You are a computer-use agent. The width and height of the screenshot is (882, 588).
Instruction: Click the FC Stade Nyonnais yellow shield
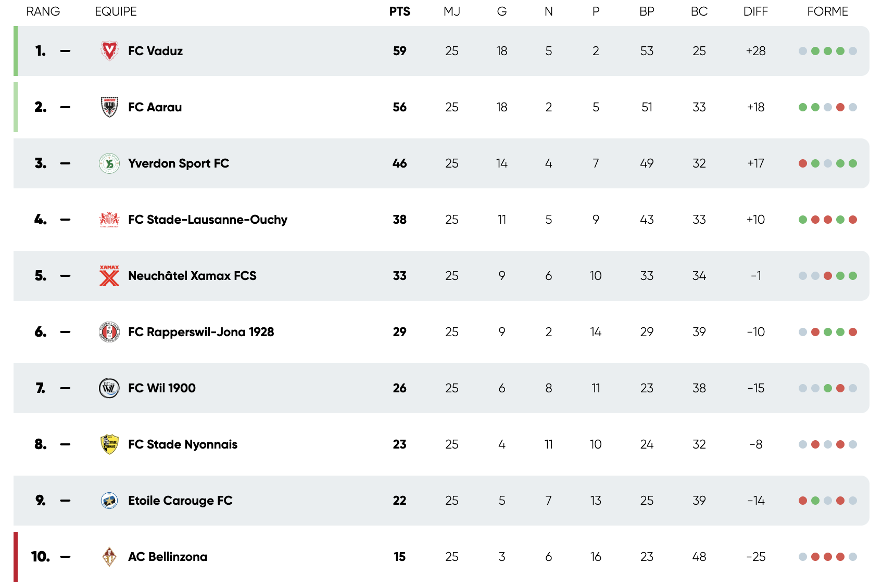[109, 444]
